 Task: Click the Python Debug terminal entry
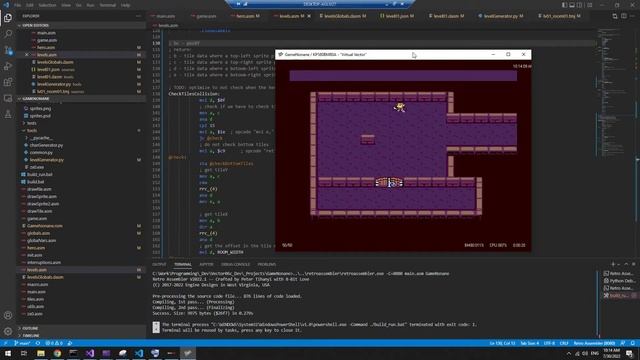click(x=620, y=281)
